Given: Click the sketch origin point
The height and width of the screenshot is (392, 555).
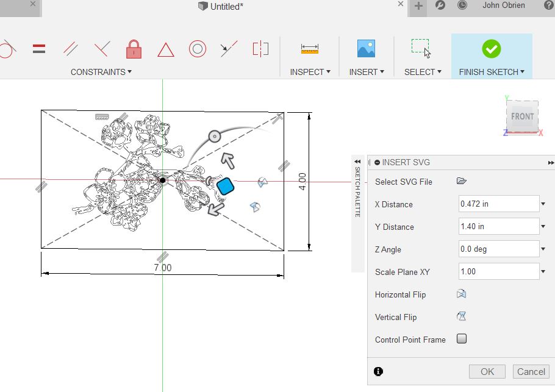Looking at the screenshot, I should click(162, 180).
